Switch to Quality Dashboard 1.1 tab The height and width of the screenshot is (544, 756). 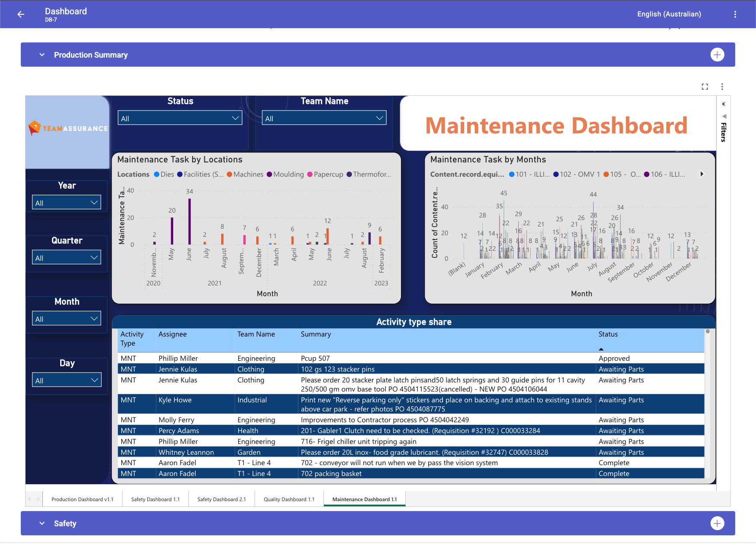289,499
